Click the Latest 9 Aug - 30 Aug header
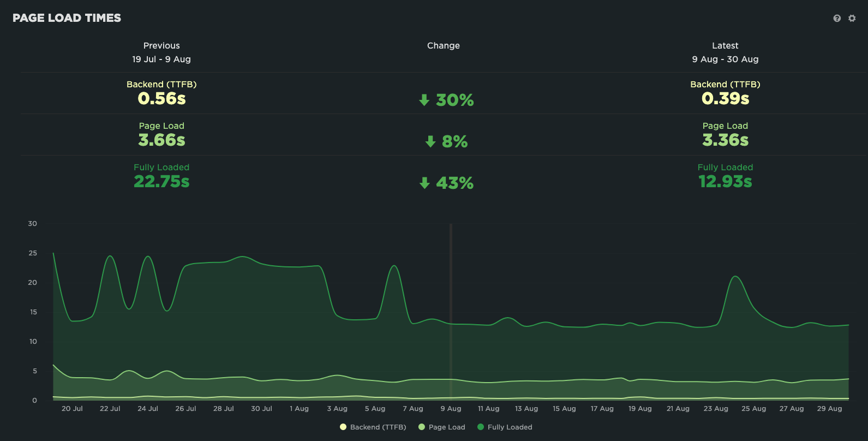The image size is (868, 441). click(x=725, y=52)
